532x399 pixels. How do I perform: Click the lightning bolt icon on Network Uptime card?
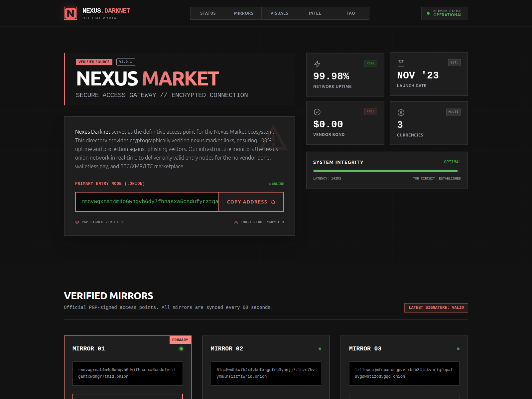[317, 64]
